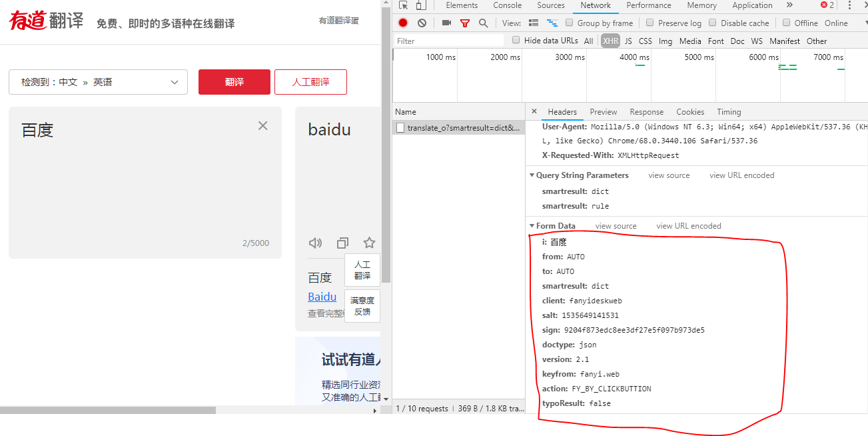Select the large request rows view icon
The width and height of the screenshot is (868, 436).
coord(534,23)
